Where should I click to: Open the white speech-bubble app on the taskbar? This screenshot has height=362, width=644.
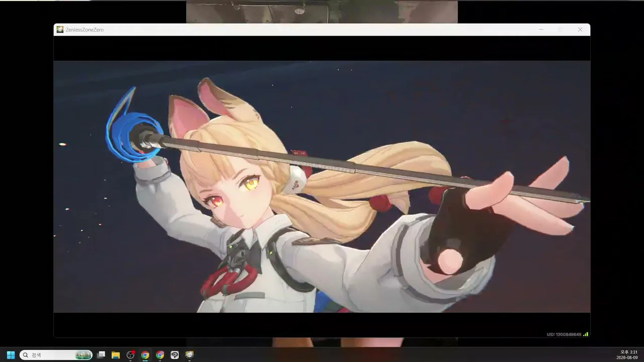[175, 355]
